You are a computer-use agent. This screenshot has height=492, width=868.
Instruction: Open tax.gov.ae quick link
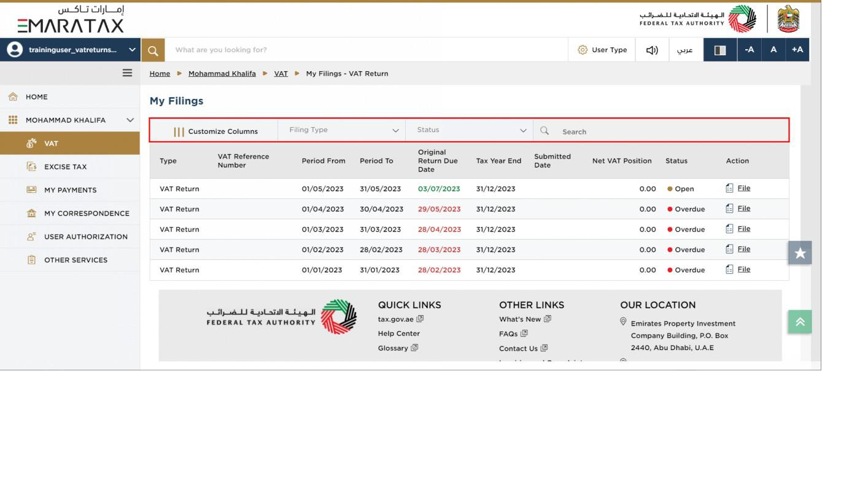click(x=401, y=319)
